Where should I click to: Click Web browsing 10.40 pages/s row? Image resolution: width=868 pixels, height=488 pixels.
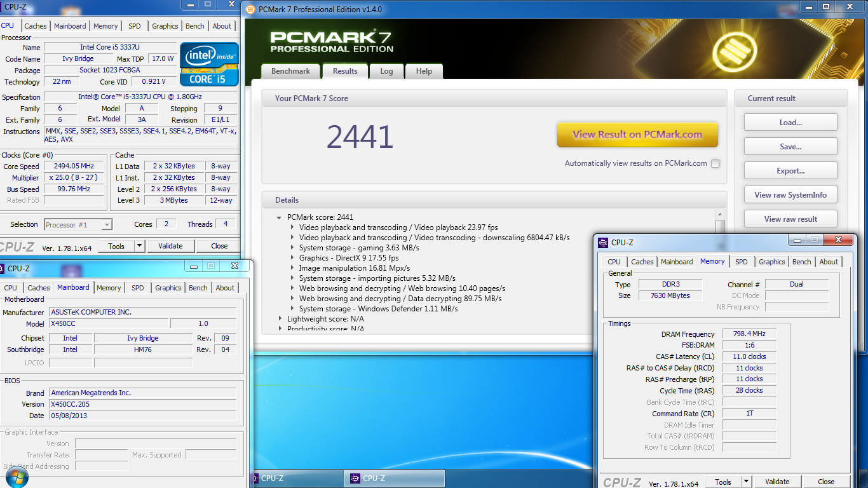click(x=402, y=288)
